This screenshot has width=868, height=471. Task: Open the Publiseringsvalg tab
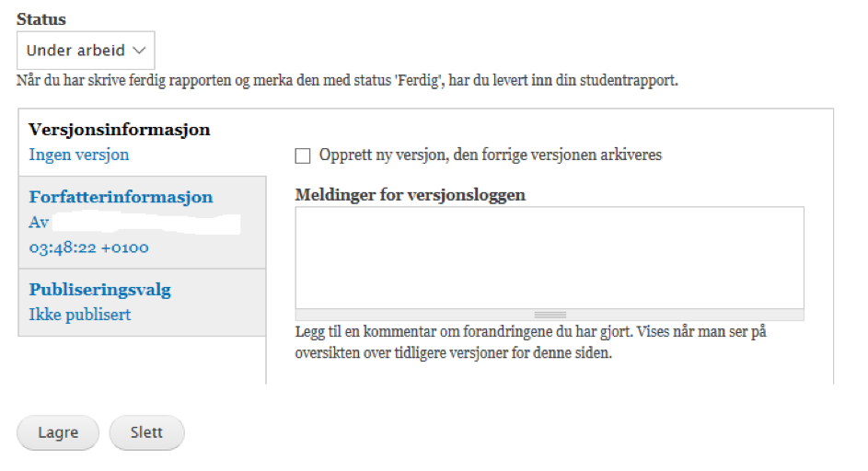pos(100,290)
